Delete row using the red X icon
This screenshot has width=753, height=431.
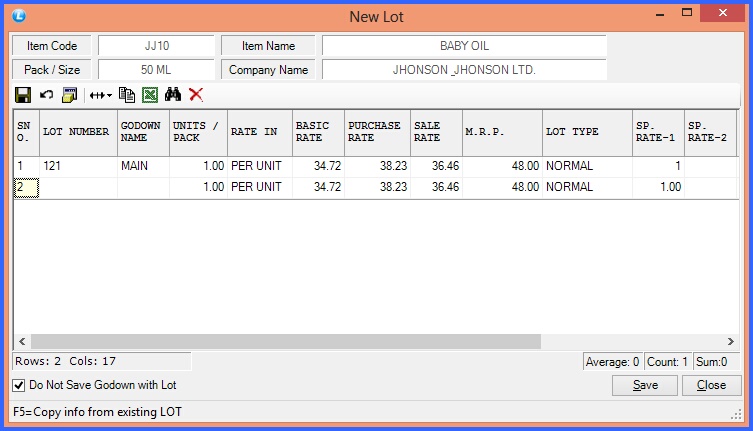(x=196, y=95)
